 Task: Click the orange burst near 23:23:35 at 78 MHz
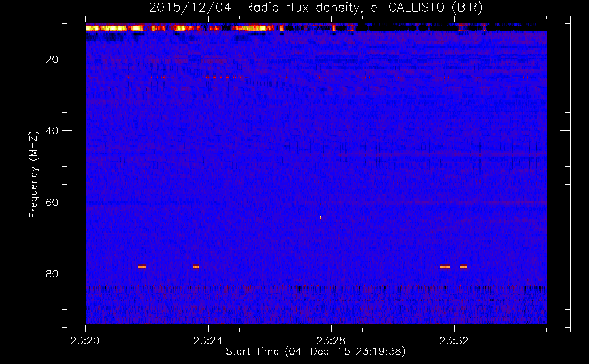click(196, 266)
